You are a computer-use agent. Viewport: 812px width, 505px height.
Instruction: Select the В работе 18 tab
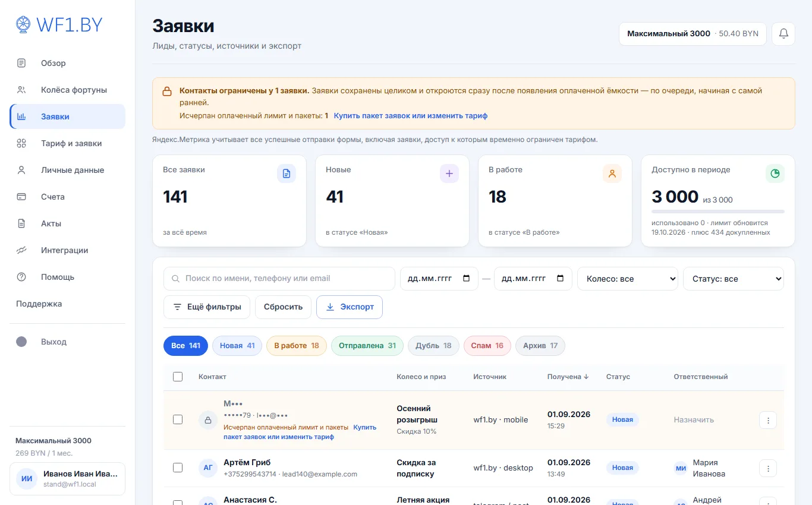pyautogui.click(x=297, y=346)
